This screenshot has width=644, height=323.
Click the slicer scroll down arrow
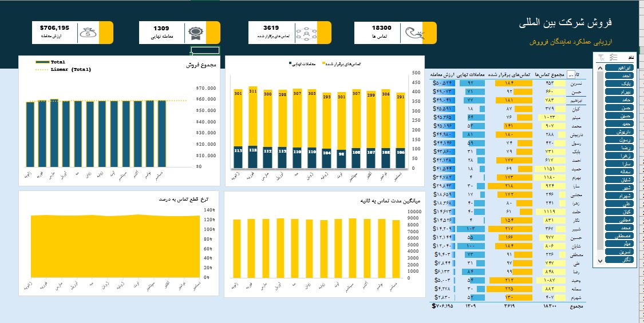coord(600,260)
